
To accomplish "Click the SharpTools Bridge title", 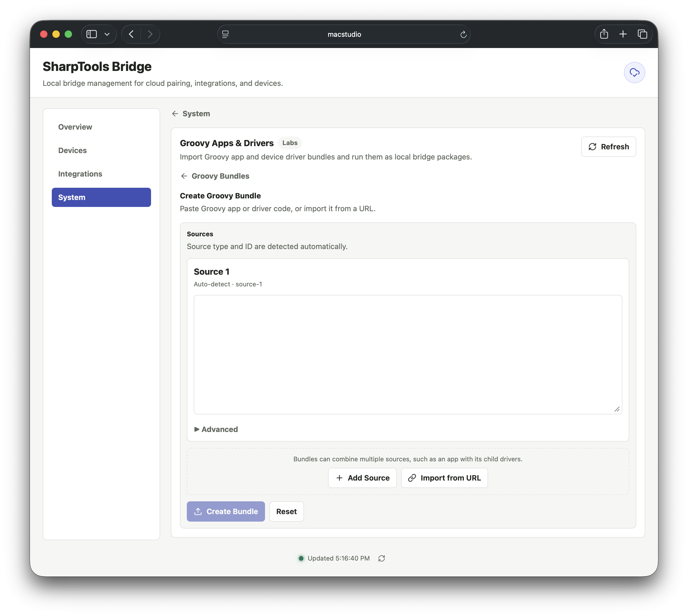I will tap(97, 66).
